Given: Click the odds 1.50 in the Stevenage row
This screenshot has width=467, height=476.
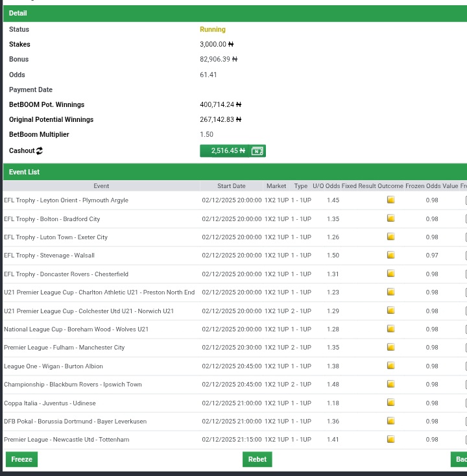Looking at the screenshot, I should pos(333,256).
